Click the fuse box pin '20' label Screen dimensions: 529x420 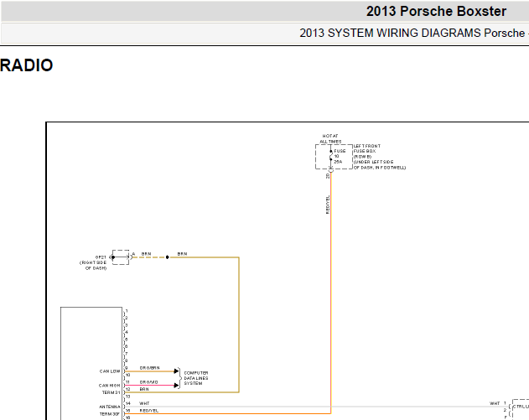pos(327,176)
